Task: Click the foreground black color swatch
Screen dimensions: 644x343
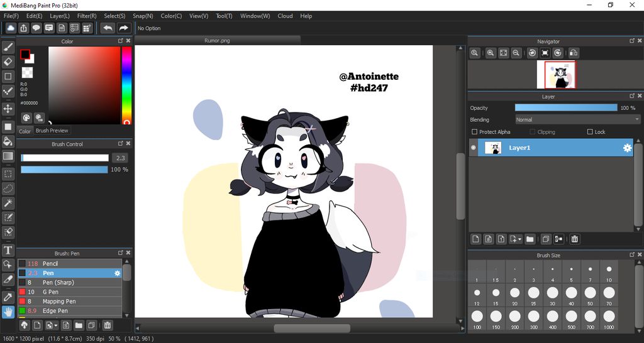Action: [25, 55]
